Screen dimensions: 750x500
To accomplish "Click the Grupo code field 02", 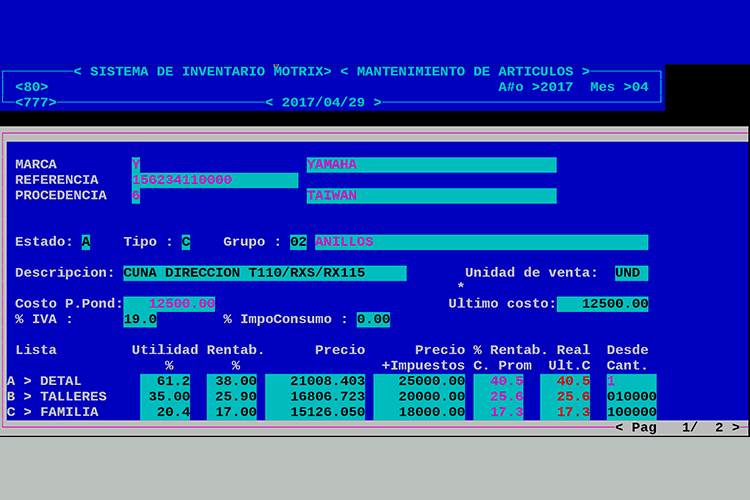I will [x=298, y=242].
